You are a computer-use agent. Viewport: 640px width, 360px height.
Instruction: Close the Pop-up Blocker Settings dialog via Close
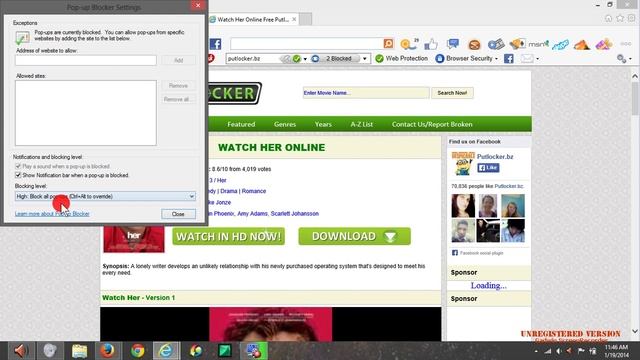point(178,214)
